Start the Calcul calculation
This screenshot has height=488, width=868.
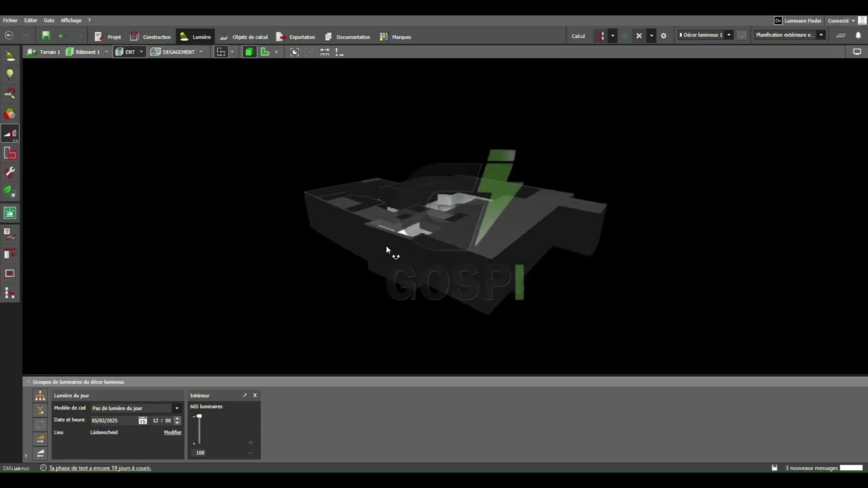[578, 36]
